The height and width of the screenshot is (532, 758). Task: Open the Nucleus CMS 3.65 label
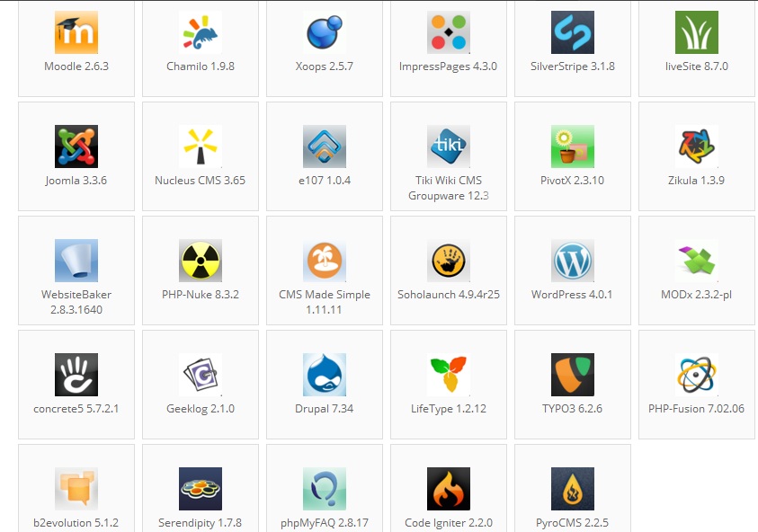coord(200,181)
